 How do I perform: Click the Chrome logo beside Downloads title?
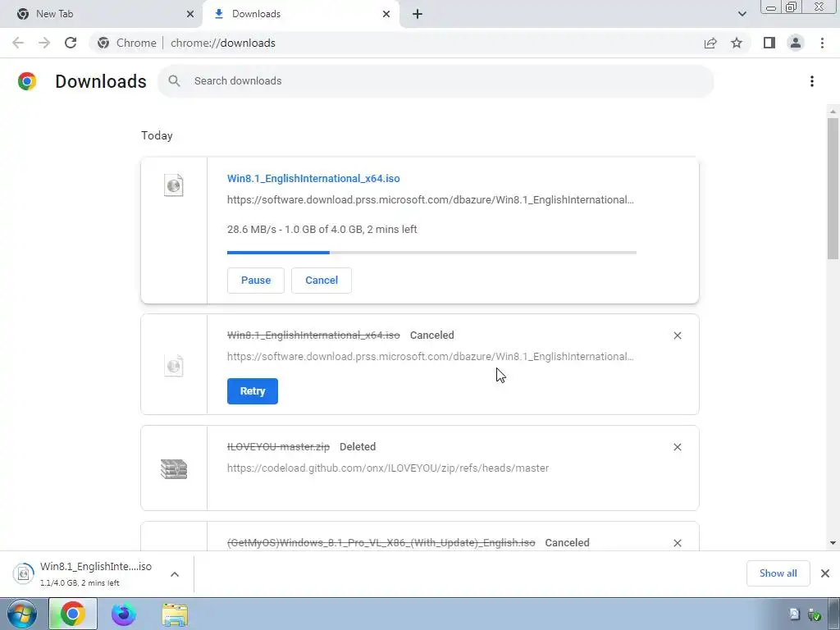[27, 81]
